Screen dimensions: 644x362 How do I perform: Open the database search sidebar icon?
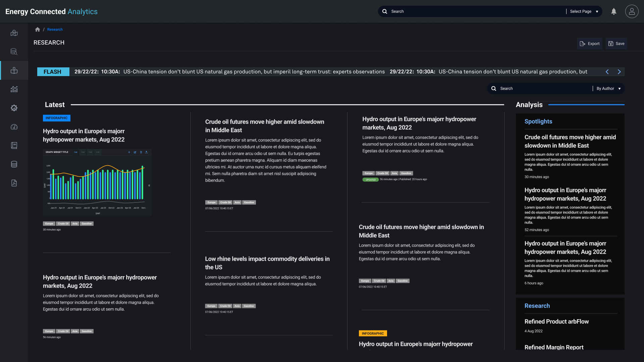tap(14, 52)
